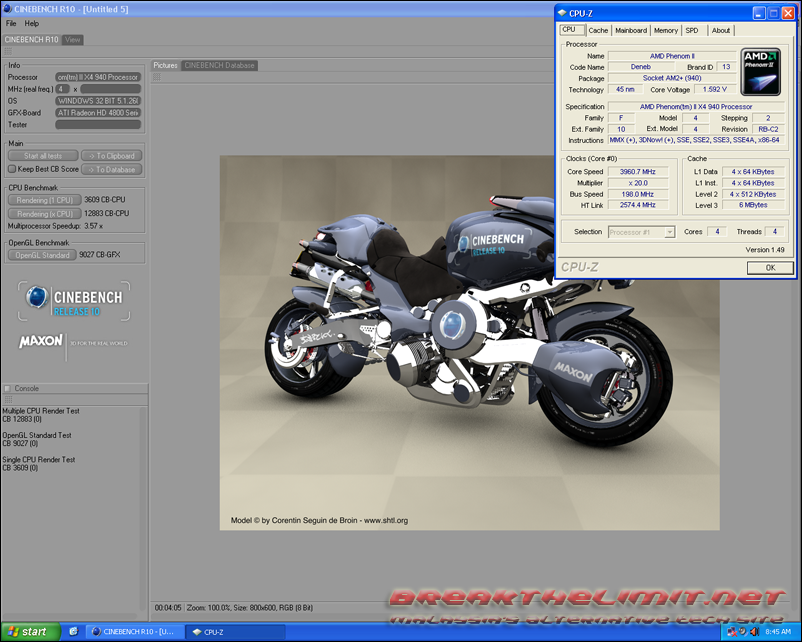Select the CINEBENCH R10 tab
The width and height of the screenshot is (802, 642).
31,40
